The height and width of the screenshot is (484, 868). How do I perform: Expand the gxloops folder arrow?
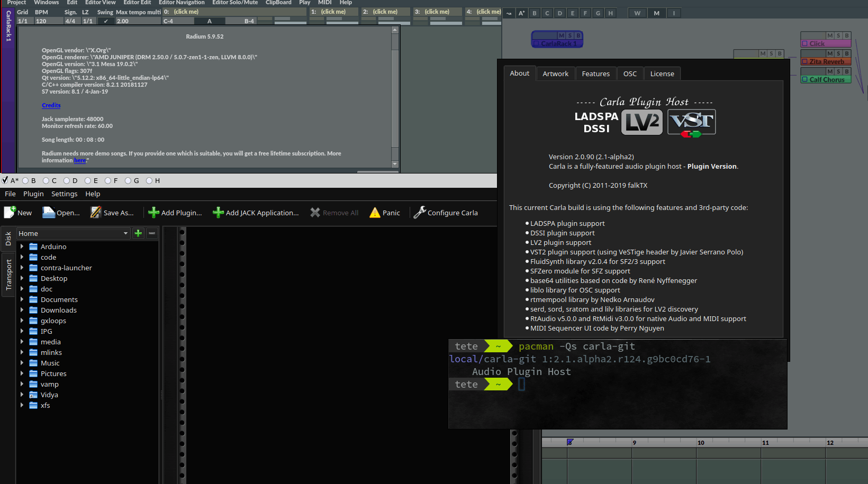22,321
